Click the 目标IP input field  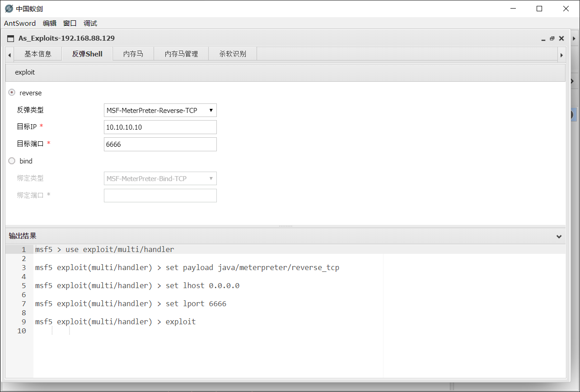coord(160,127)
